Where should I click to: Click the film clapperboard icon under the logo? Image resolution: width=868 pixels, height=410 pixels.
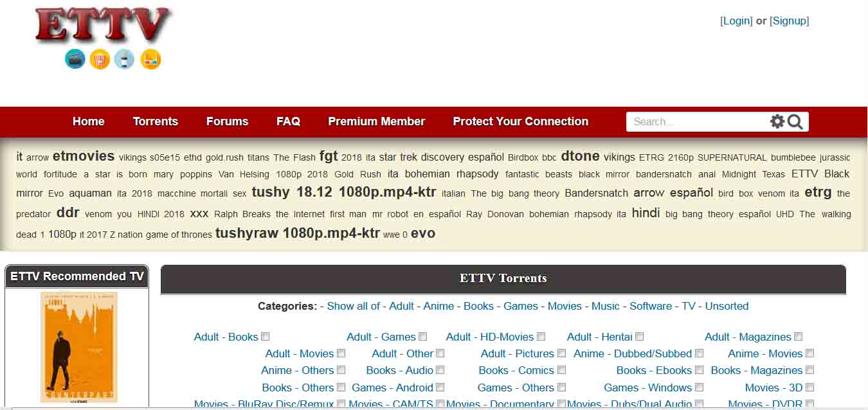(75, 59)
